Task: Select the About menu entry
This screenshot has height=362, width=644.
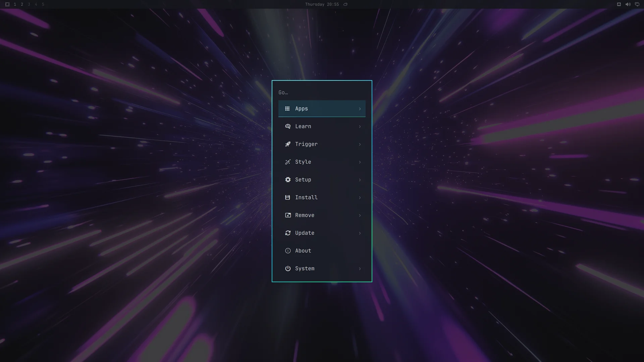Action: 322,251
